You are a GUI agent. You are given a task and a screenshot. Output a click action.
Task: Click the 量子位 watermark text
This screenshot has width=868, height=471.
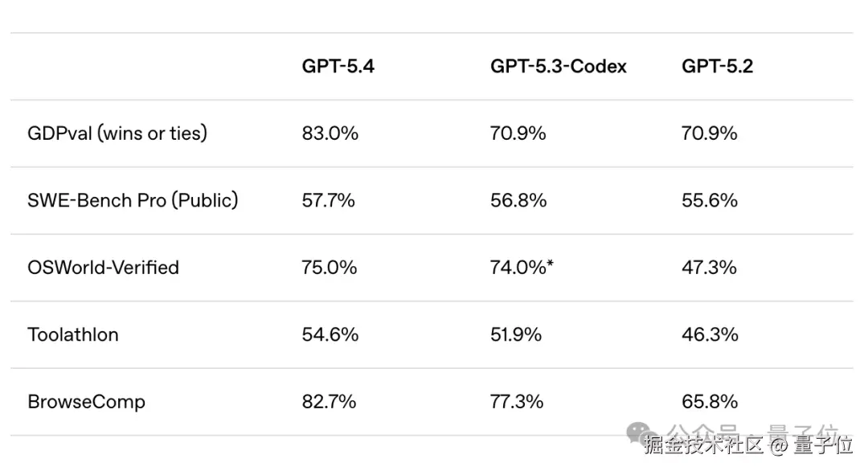click(x=823, y=445)
